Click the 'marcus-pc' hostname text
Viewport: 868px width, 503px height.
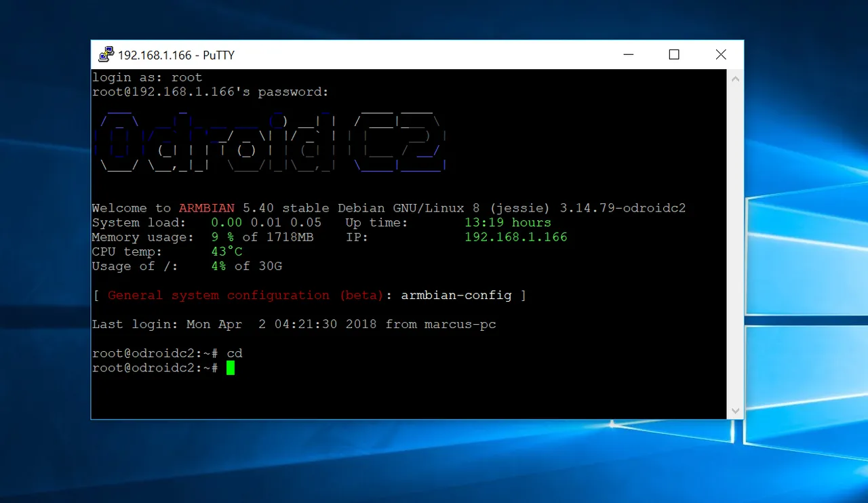click(x=460, y=325)
